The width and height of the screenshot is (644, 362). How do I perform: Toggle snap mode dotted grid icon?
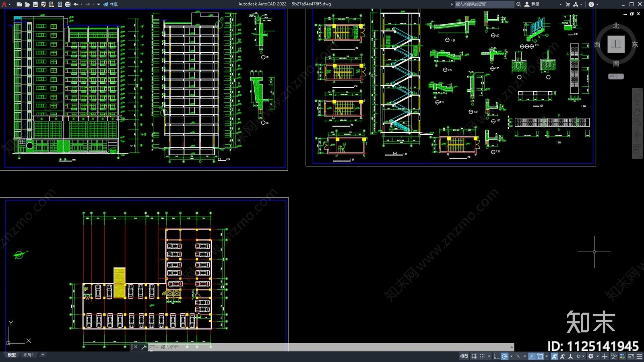[482, 356]
